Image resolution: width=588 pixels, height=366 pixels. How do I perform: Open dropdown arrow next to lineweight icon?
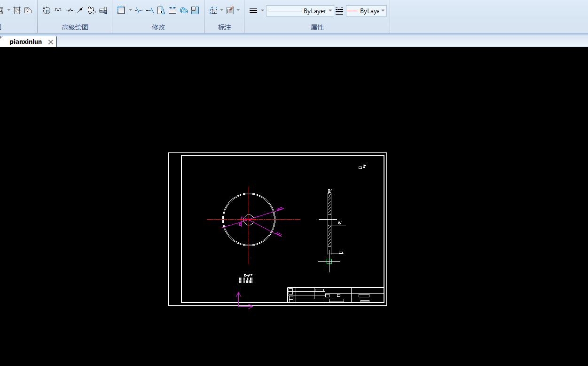262,11
